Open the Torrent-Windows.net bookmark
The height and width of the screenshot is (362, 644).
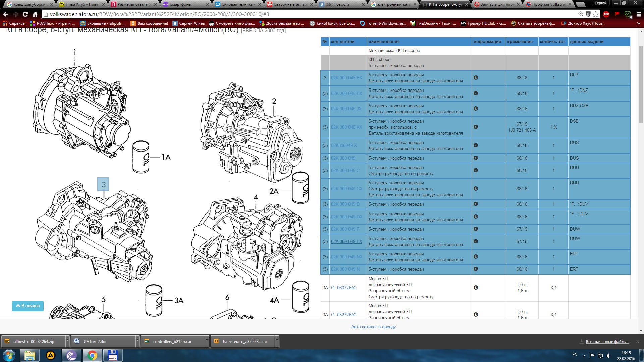pos(383,23)
